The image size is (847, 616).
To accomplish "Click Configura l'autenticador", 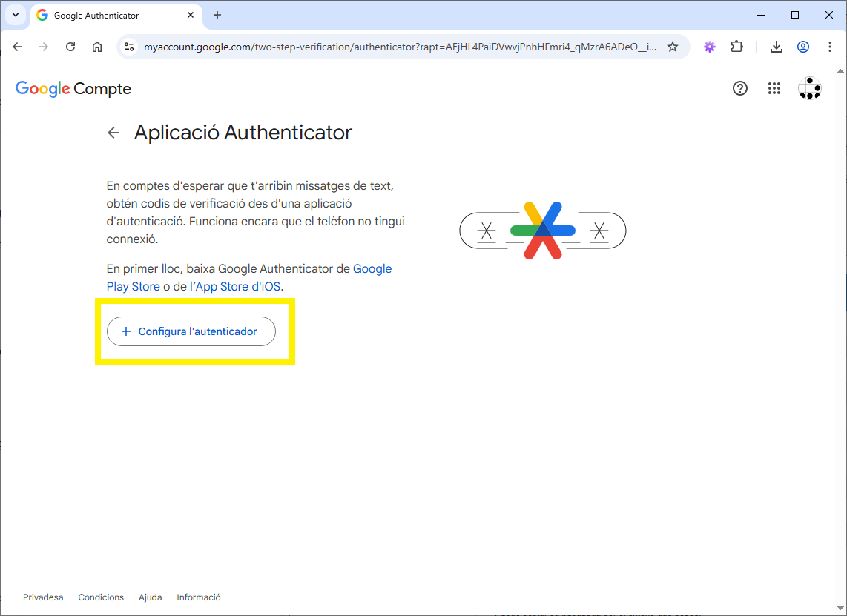I will pos(191,331).
